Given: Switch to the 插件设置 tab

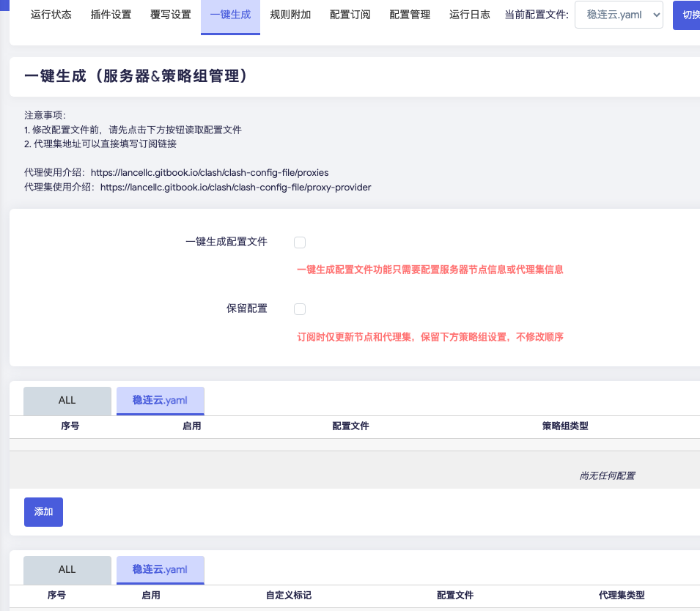Looking at the screenshot, I should (x=111, y=15).
